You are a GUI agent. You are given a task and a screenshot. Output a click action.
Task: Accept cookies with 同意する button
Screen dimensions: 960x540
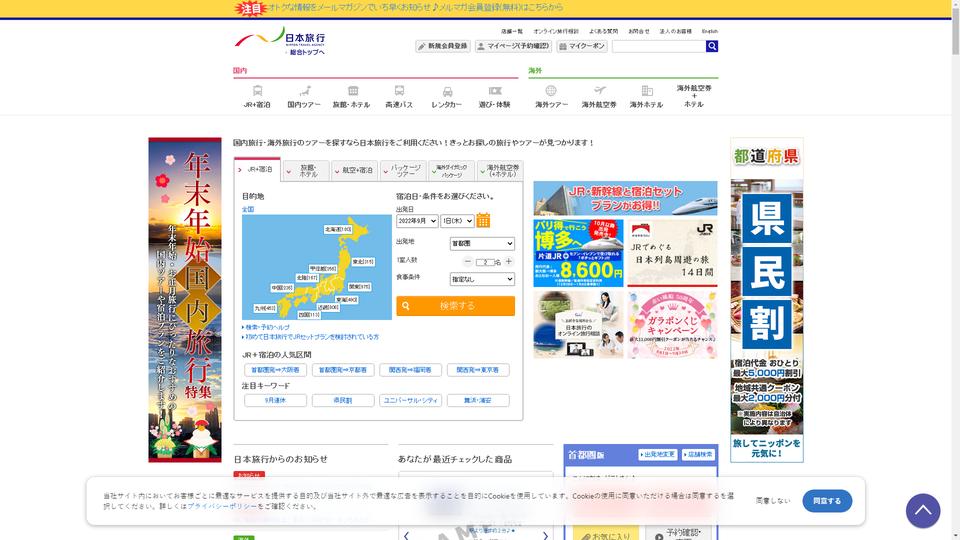tap(827, 501)
